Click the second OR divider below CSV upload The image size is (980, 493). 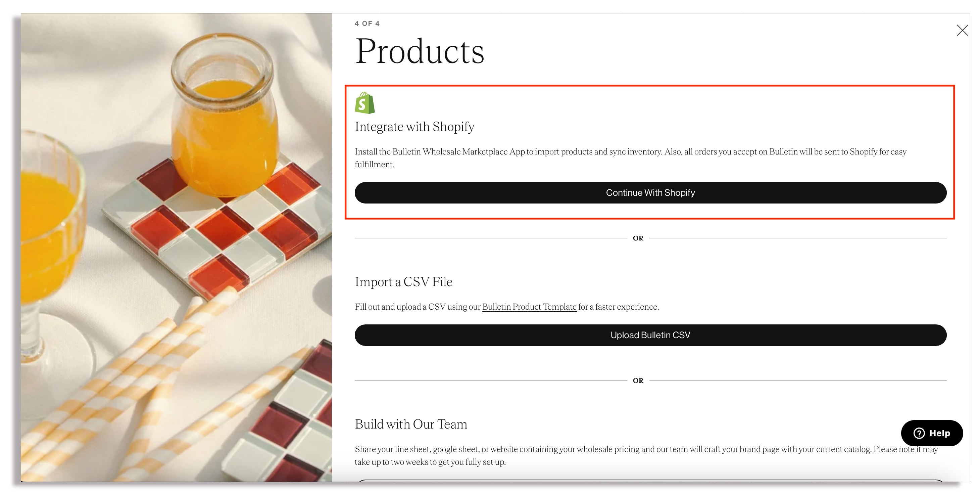pos(638,381)
